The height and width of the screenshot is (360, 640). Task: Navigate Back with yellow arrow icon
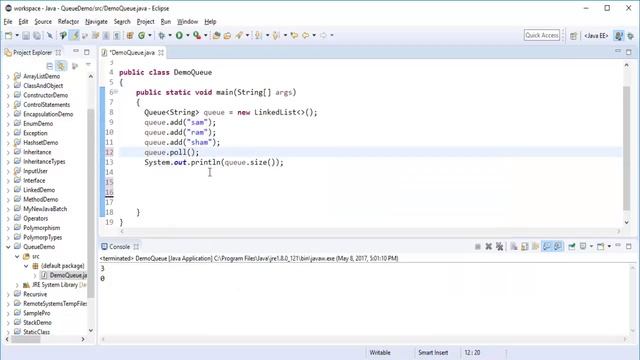pyautogui.click(x=305, y=36)
